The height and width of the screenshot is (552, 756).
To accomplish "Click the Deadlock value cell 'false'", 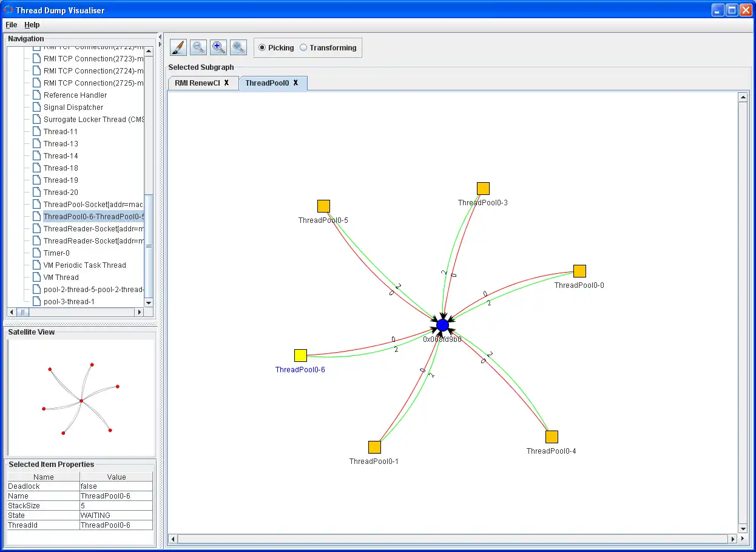I will click(x=116, y=486).
